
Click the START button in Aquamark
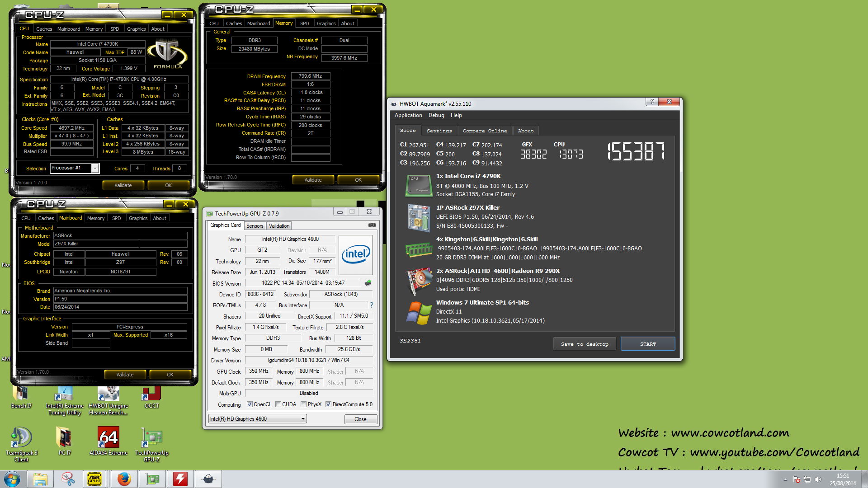[648, 344]
